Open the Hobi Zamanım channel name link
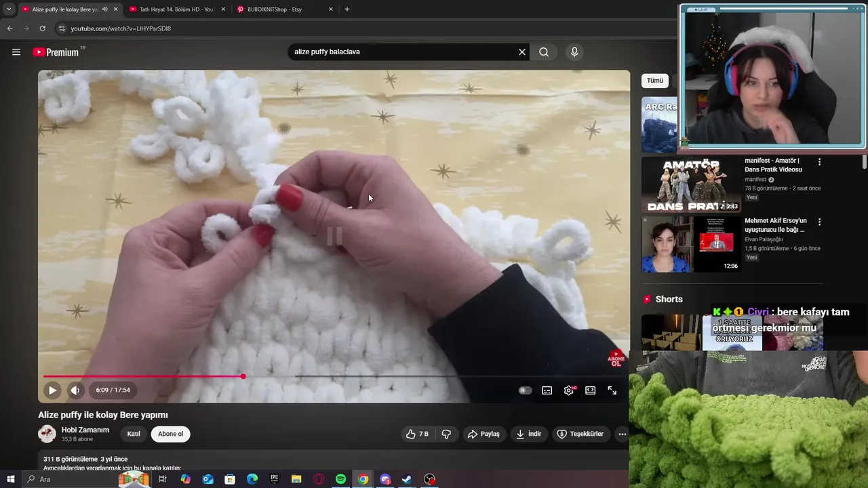Viewport: 868px width, 488px height. pyautogui.click(x=85, y=430)
